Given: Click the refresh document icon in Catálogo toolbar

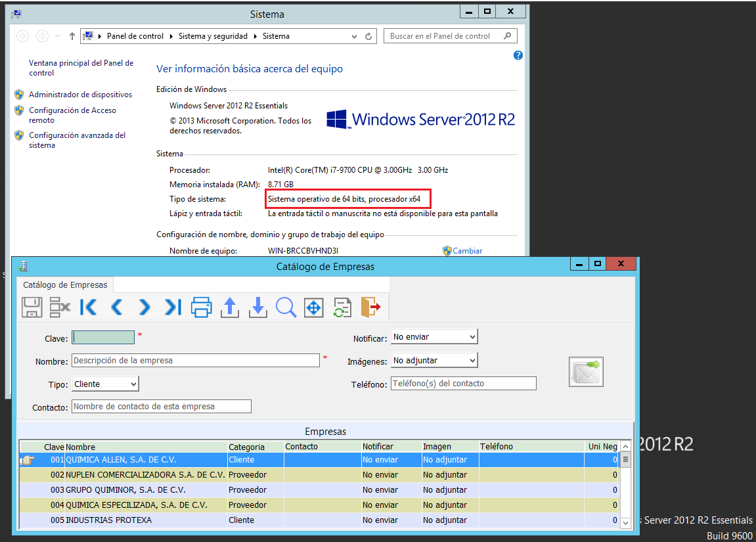Looking at the screenshot, I should click(x=342, y=307).
